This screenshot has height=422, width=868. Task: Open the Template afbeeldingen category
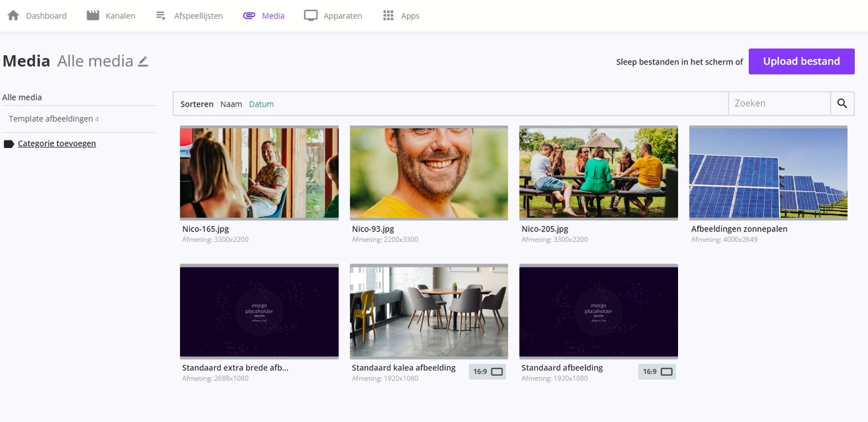51,119
